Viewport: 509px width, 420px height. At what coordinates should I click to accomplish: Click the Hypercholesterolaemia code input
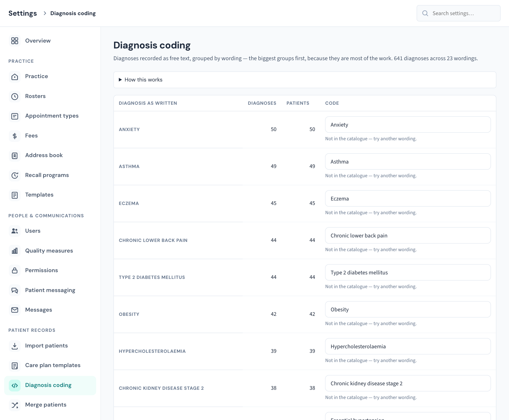pos(408,346)
